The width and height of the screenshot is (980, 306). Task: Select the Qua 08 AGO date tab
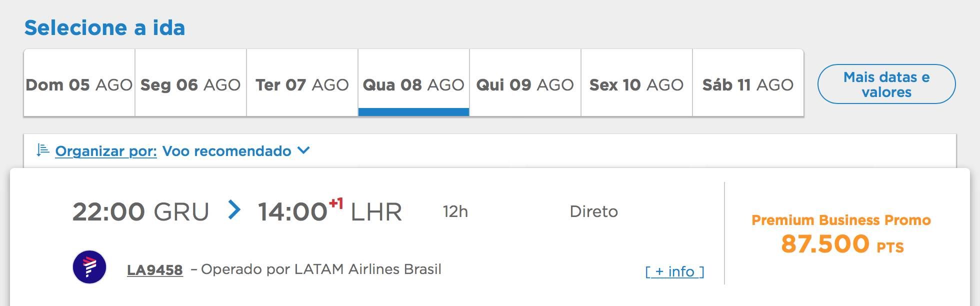pyautogui.click(x=414, y=83)
